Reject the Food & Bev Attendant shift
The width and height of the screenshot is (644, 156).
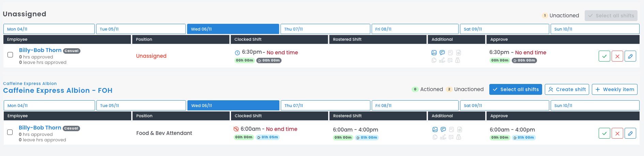[617, 133]
